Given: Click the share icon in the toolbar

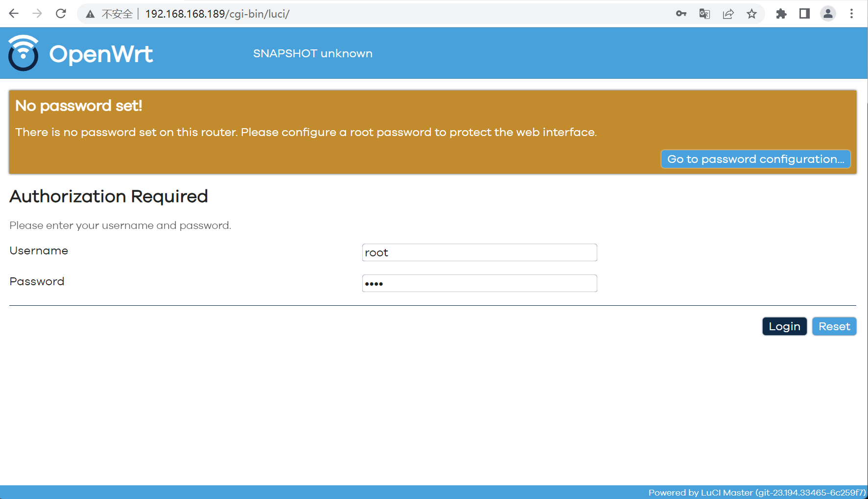Looking at the screenshot, I should [x=728, y=14].
